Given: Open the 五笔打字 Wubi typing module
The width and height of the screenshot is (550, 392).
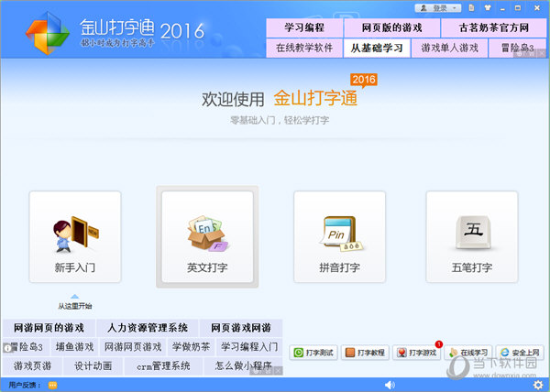Looking at the screenshot, I should 472,237.
